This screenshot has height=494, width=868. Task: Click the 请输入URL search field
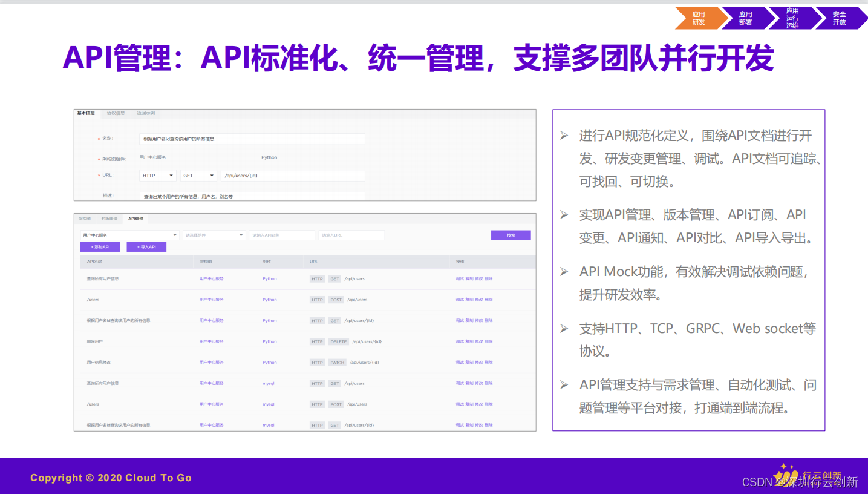[351, 235]
